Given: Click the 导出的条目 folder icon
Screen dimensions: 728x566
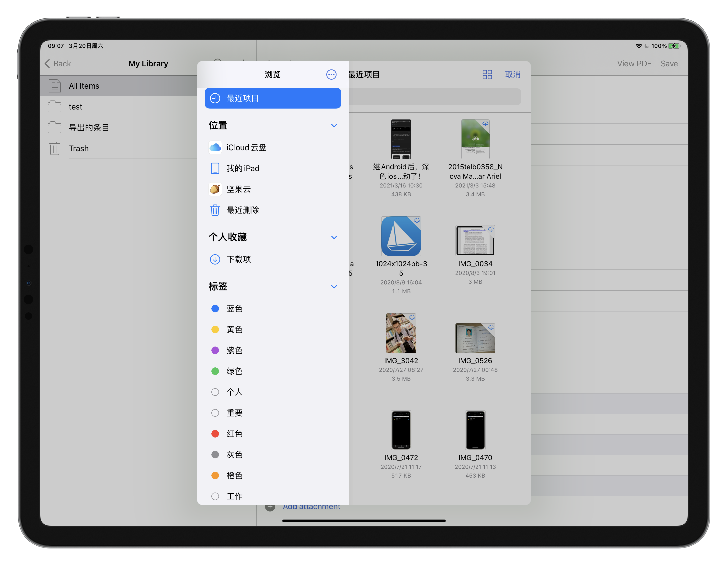Looking at the screenshot, I should coord(55,127).
